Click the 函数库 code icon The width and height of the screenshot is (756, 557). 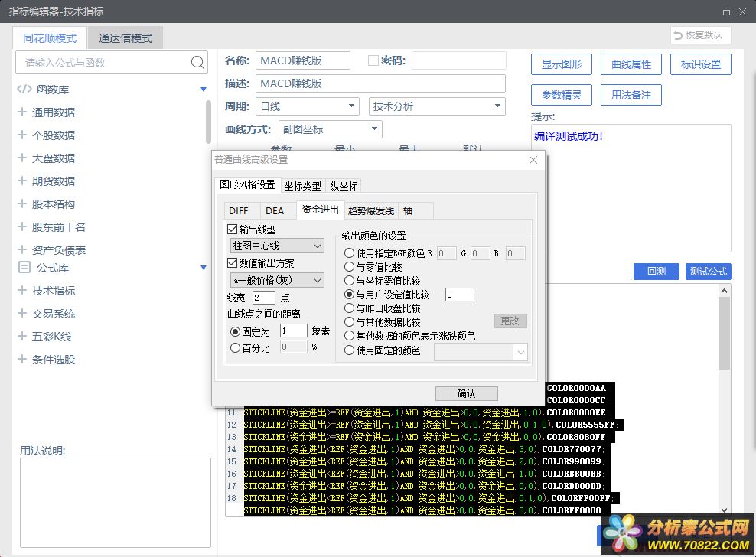click(x=24, y=89)
